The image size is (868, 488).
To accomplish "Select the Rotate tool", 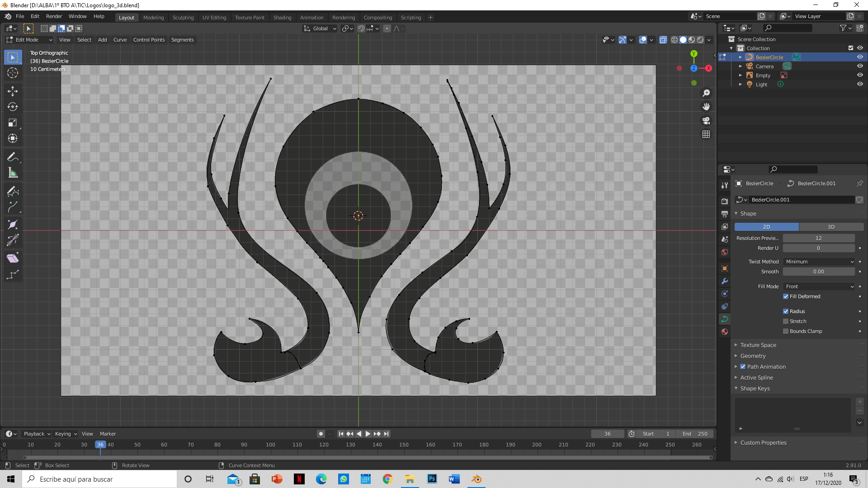I will [x=13, y=107].
